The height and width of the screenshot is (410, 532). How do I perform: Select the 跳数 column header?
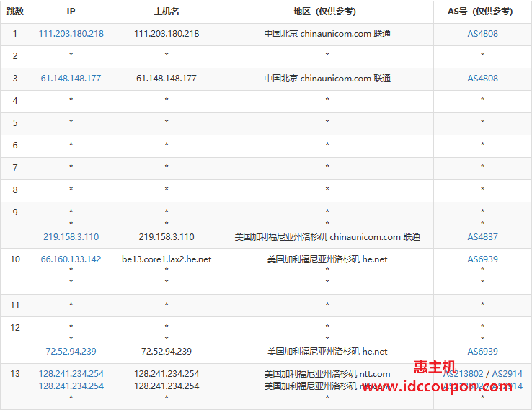[x=15, y=12]
